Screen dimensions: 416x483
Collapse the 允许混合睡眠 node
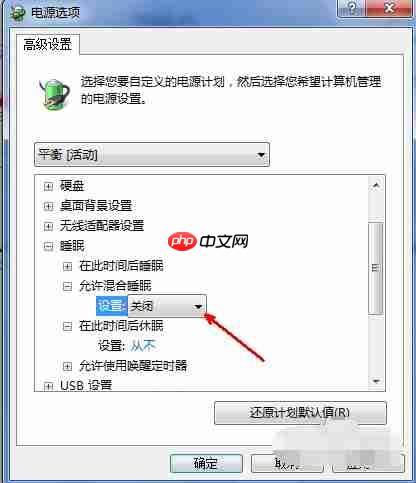click(67, 286)
